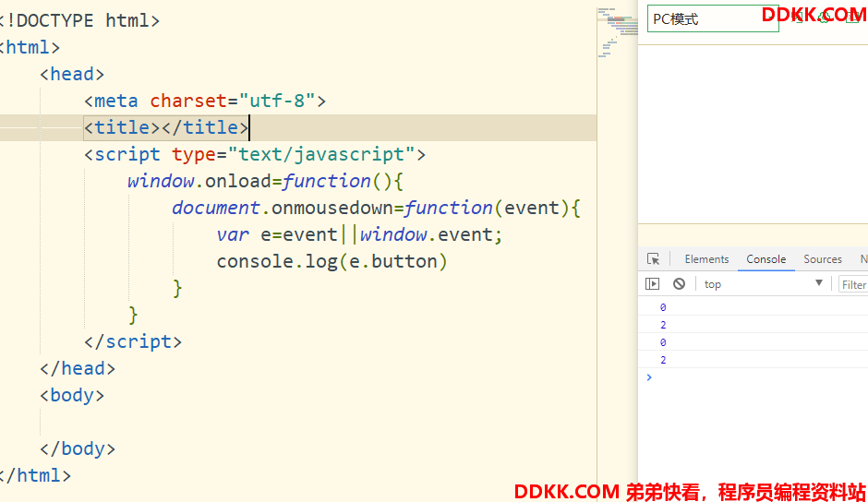Clear the console with the ban icon
The image size is (868, 502).
680,284
